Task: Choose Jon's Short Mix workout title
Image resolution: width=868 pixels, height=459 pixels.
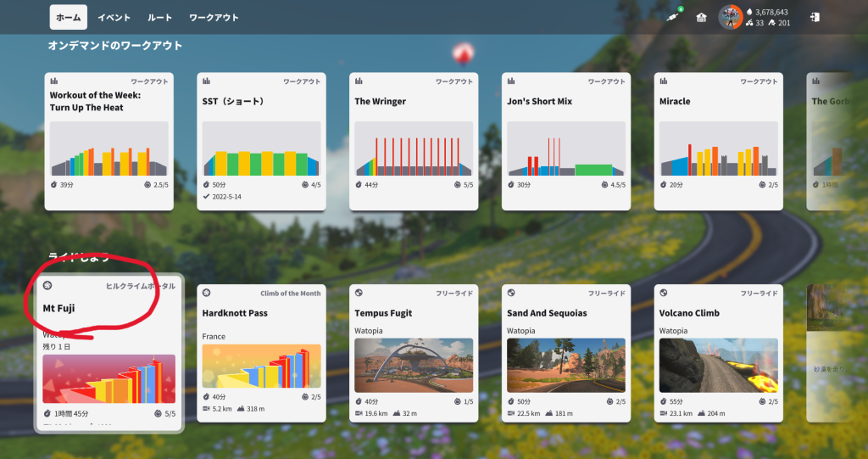Action: click(x=540, y=102)
